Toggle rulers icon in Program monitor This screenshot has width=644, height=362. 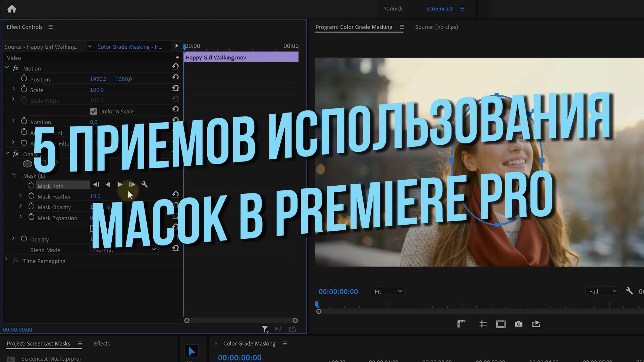[x=461, y=324]
